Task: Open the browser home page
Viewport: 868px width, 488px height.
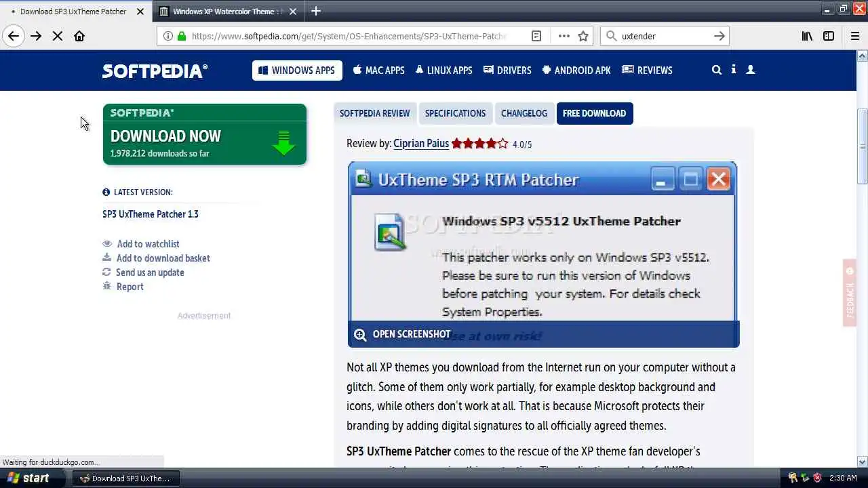Action: 79,36
